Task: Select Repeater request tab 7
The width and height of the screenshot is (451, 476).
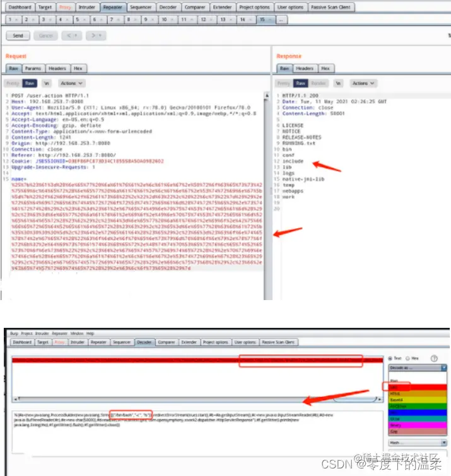Action: 112,20
